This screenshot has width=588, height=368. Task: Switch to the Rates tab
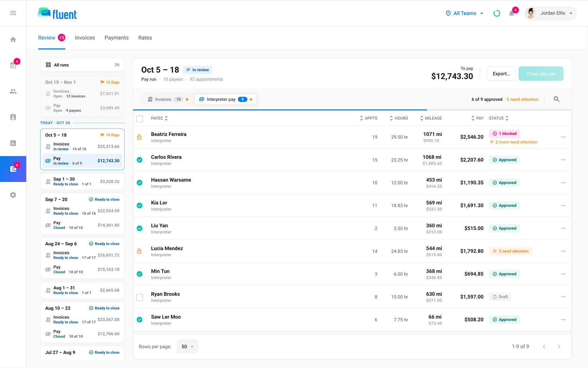coord(145,38)
